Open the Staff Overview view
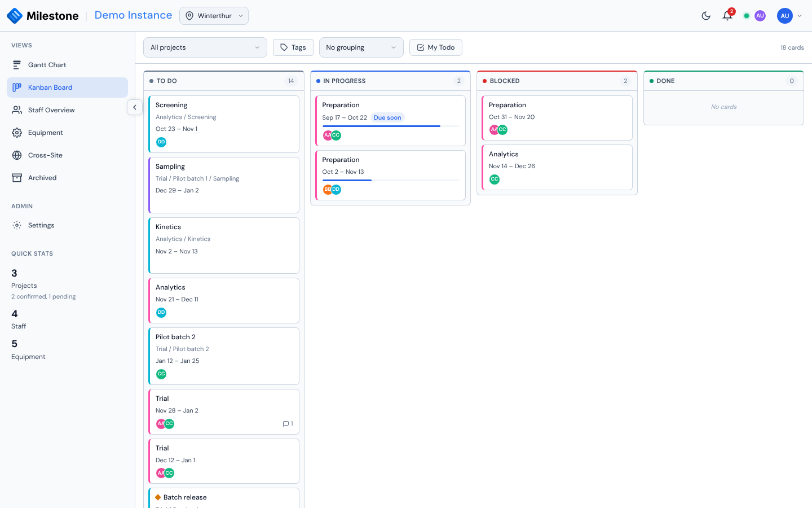 [67, 110]
